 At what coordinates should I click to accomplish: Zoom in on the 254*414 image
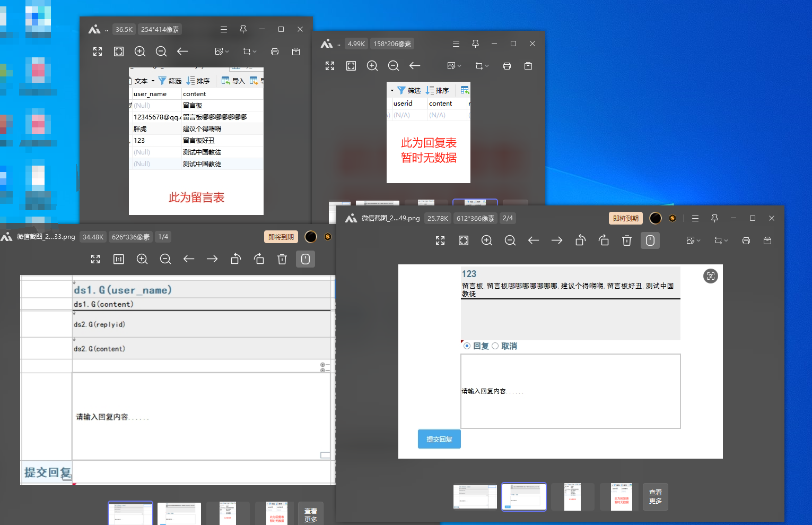[140, 51]
